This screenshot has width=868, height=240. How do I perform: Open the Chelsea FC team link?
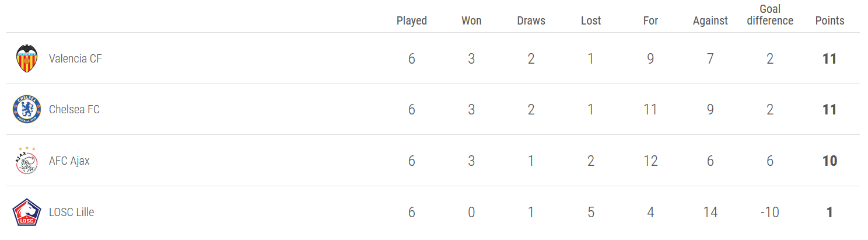[x=74, y=109]
